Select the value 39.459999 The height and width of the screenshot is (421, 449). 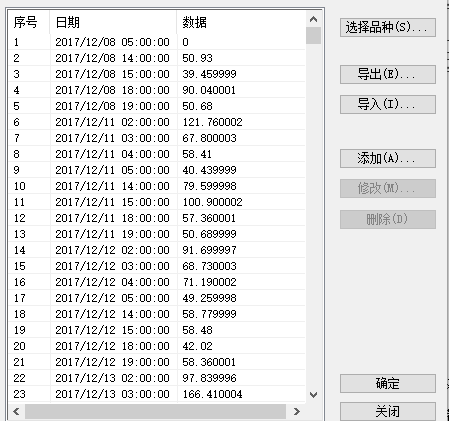point(209,74)
